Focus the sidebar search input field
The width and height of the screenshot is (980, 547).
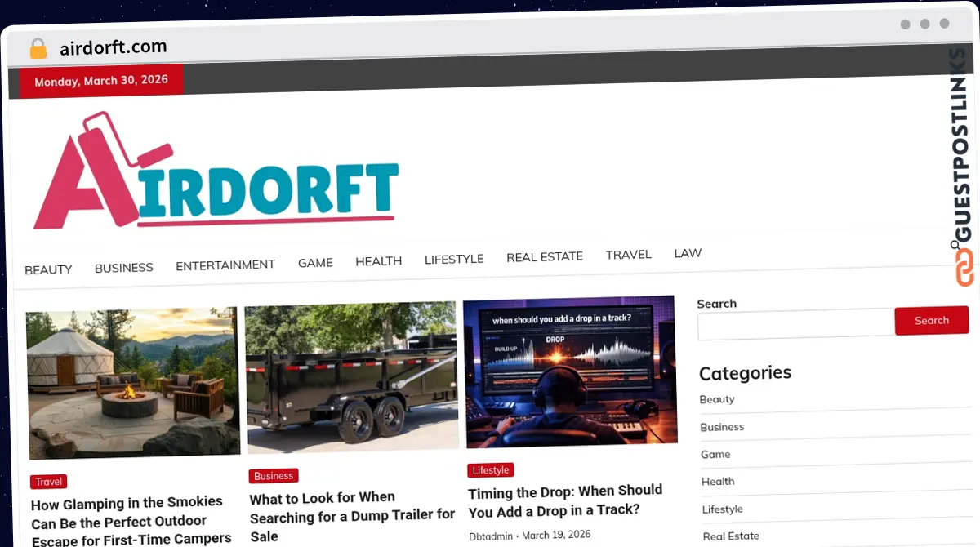coord(795,323)
